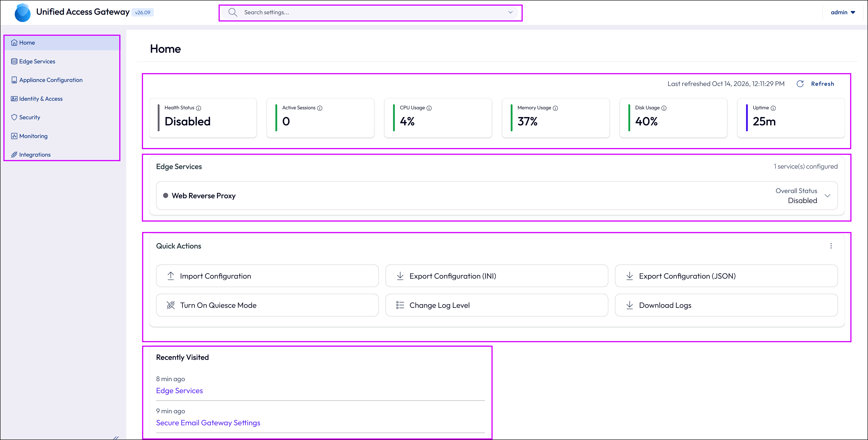Click the search magnifier icon
868x440 pixels.
click(x=233, y=12)
